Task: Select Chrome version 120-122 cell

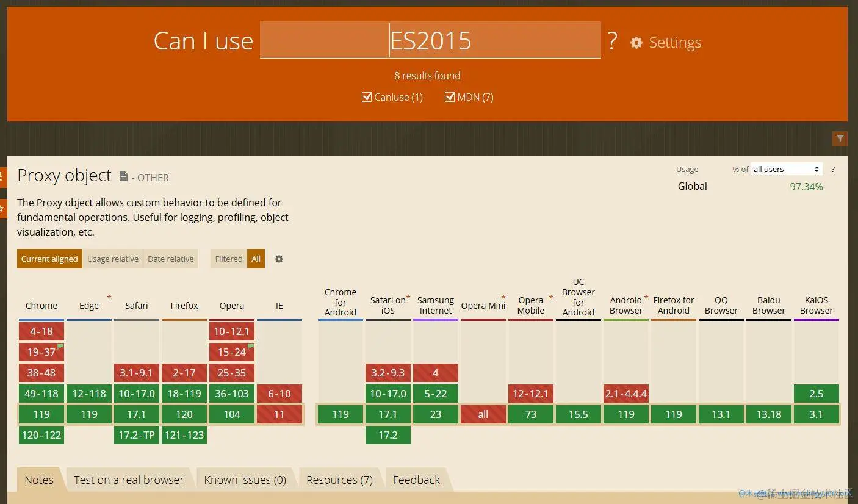Action: pyautogui.click(x=41, y=435)
